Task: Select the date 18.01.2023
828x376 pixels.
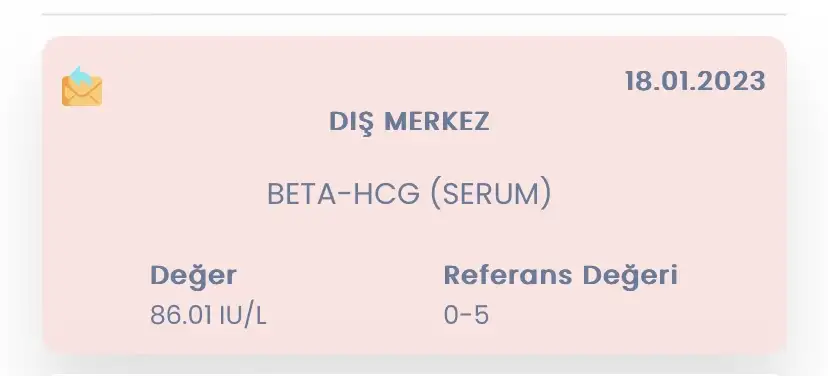Action: (x=695, y=81)
